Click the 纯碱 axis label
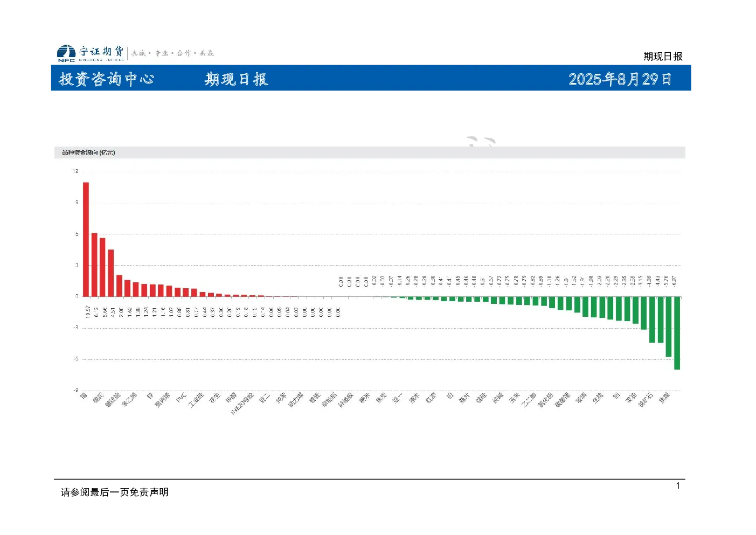 [498, 398]
